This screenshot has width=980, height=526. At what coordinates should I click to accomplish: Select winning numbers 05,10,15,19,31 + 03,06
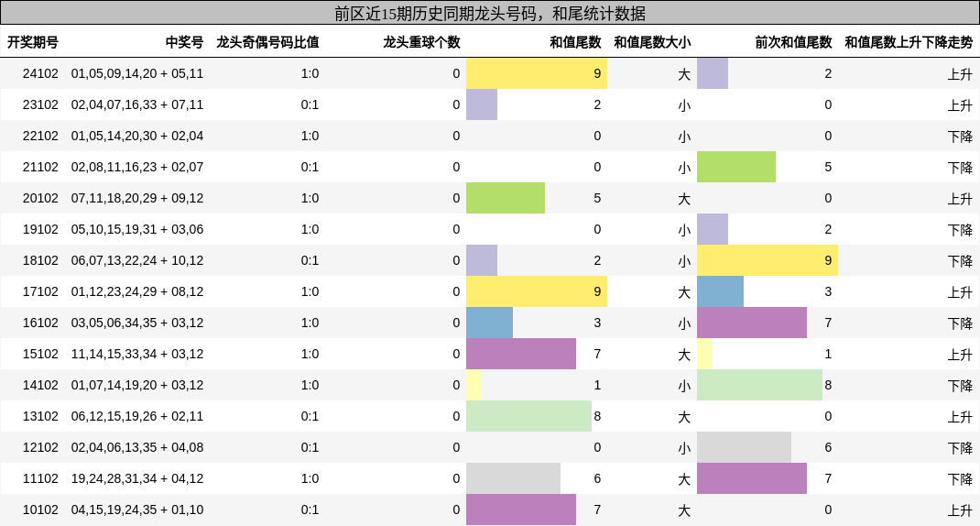(x=136, y=229)
